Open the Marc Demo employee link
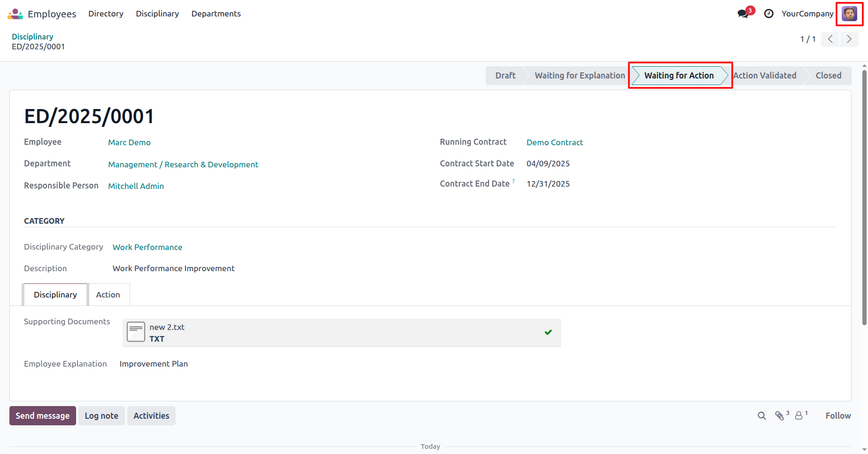 (x=129, y=142)
